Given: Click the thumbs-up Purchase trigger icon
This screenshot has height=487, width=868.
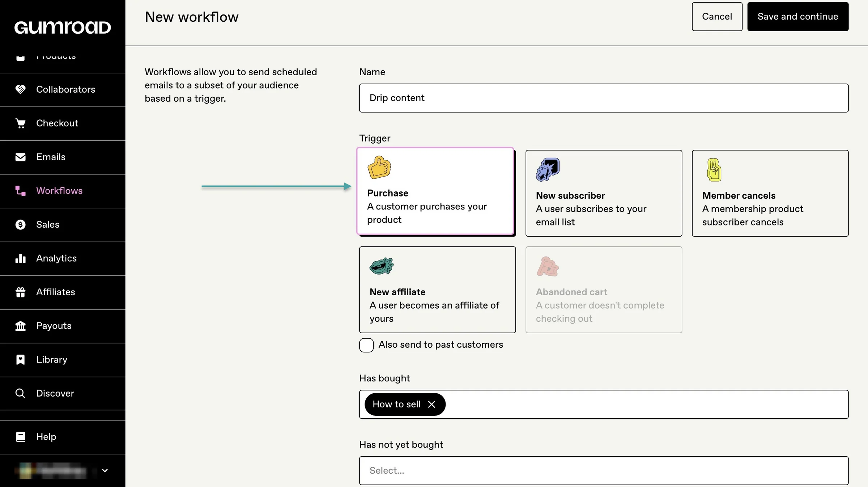Looking at the screenshot, I should point(379,168).
